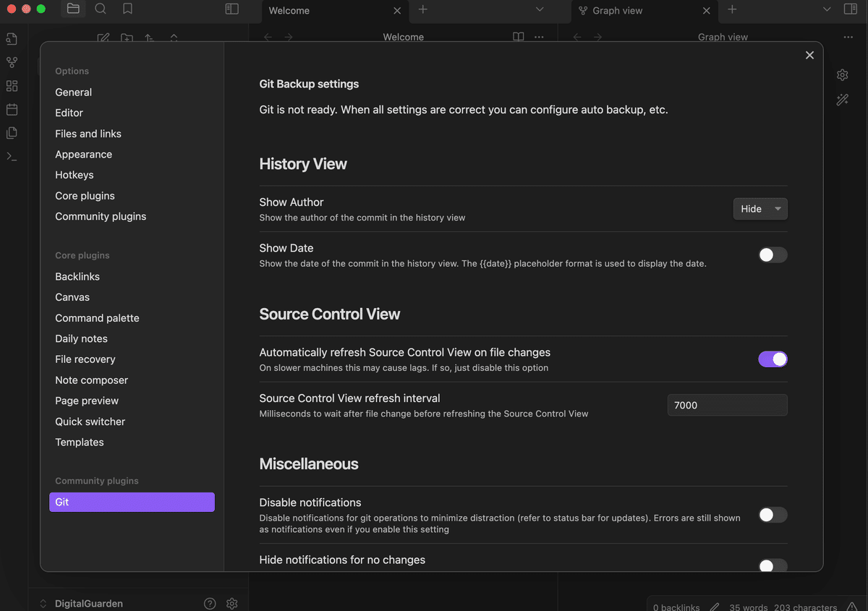This screenshot has width=868, height=611.
Task: Click the search magnifier icon
Action: [101, 9]
